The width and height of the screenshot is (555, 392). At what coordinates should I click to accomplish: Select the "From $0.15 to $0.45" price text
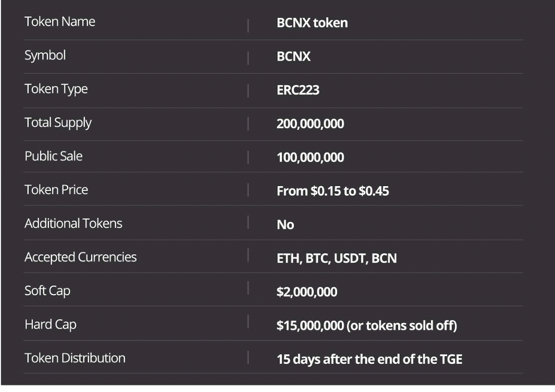coord(333,192)
